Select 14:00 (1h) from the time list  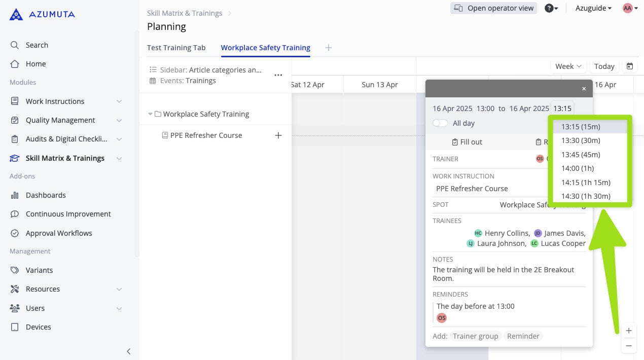(x=578, y=168)
